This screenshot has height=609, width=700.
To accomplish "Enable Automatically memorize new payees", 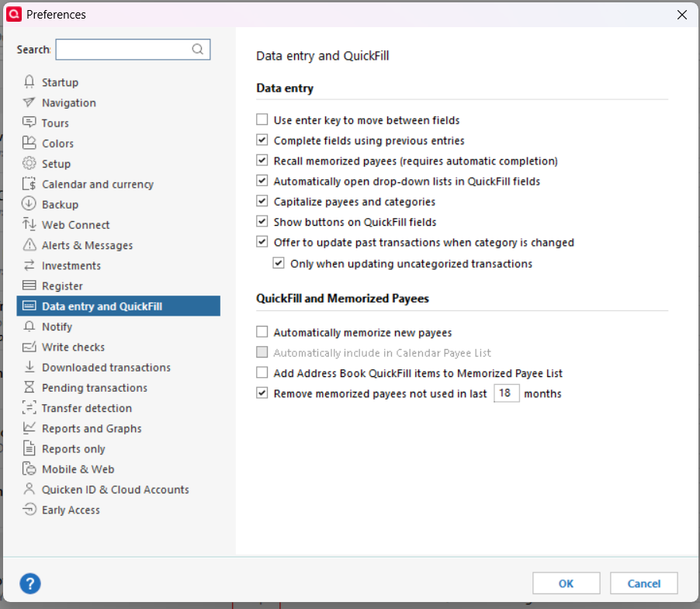I will (x=262, y=332).
